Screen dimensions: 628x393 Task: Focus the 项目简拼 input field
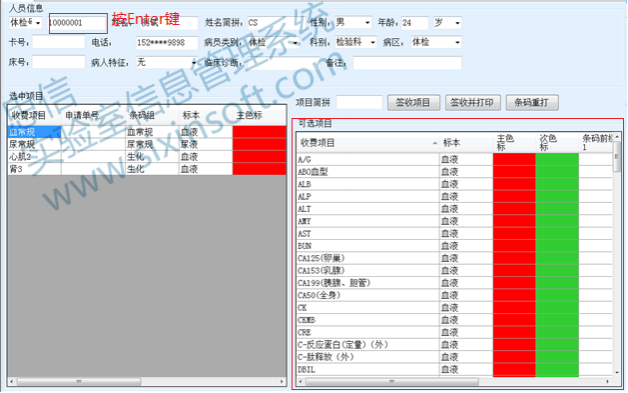pos(359,103)
